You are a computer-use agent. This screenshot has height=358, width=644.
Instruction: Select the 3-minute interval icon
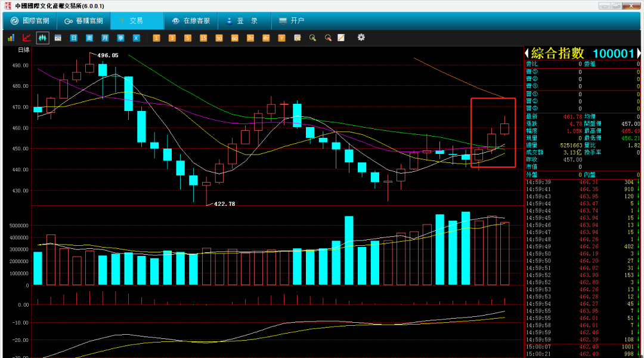172,38
